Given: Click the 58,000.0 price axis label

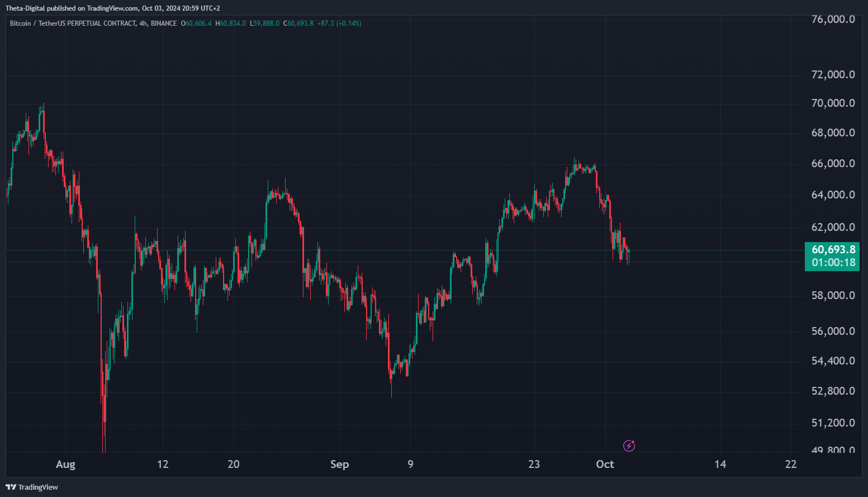Looking at the screenshot, I should [x=833, y=295].
